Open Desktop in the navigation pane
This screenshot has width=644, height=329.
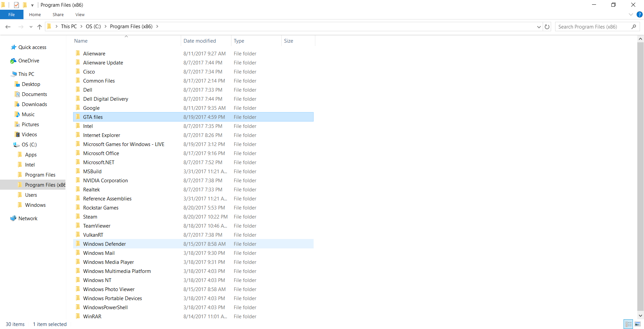click(x=31, y=84)
